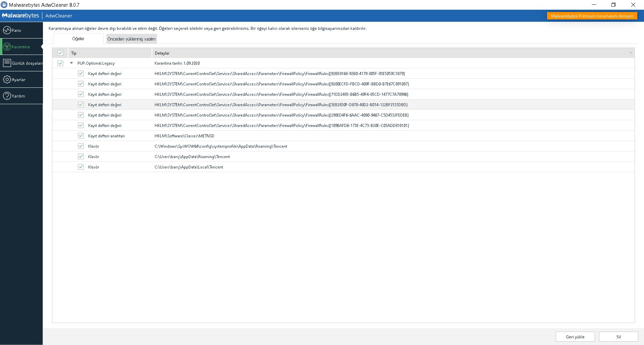Open Yardım sidebar item
Image resolution: width=644 pixels, height=345 pixels.
click(x=21, y=96)
